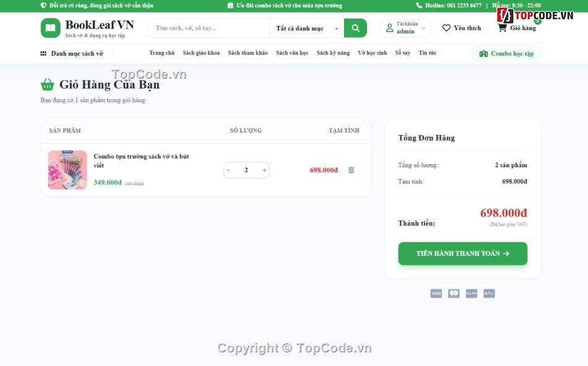Click the green basket icon beside cart title
588x366 pixels.
coord(47,84)
